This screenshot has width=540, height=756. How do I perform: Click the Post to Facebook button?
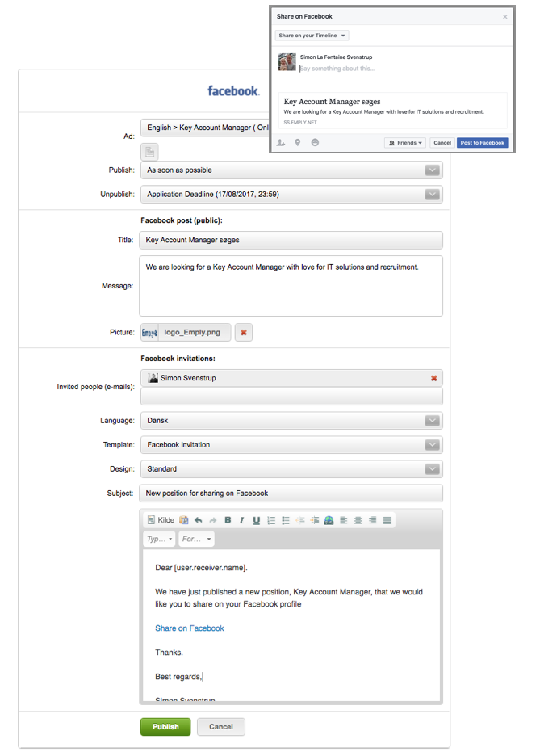tap(482, 143)
